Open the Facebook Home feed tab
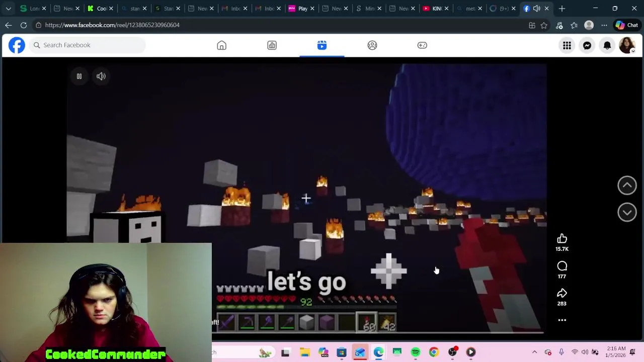Image resolution: width=644 pixels, height=362 pixels. click(221, 45)
